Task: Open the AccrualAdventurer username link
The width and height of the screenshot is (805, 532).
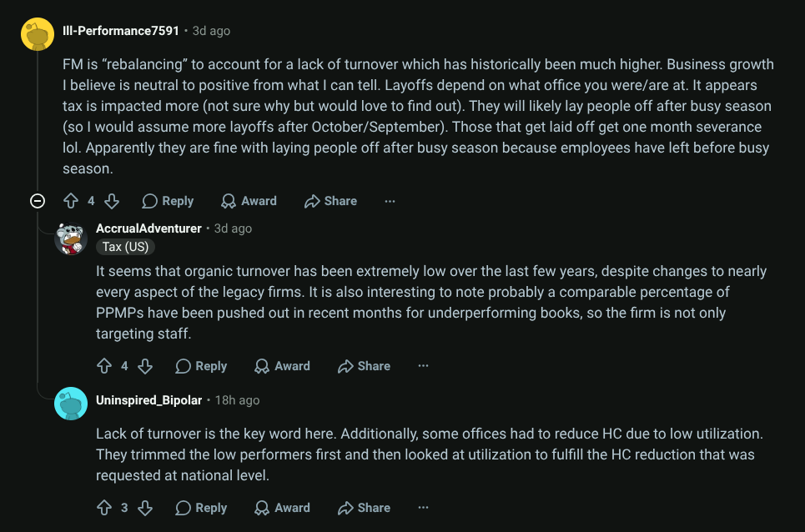Action: tap(148, 228)
